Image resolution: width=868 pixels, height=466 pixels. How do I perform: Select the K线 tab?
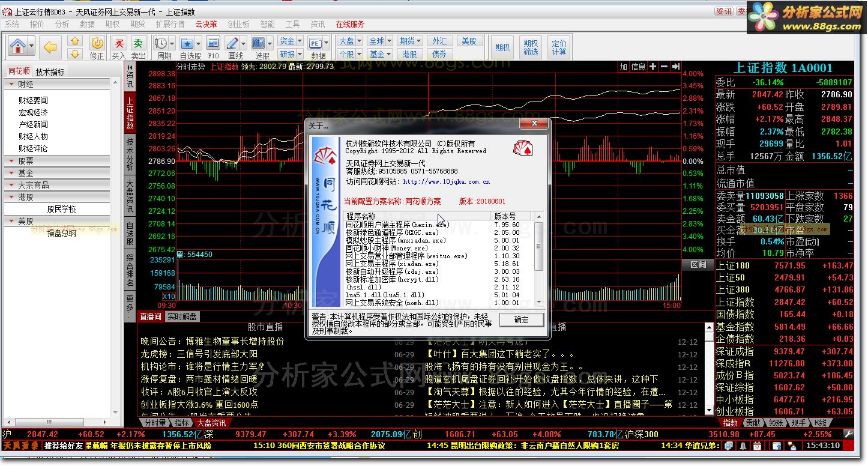coord(820,423)
